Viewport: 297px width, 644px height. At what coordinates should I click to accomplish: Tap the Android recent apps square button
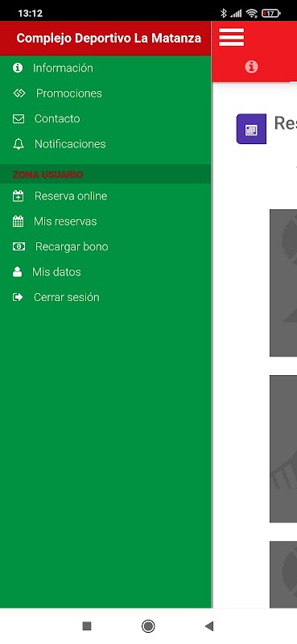[x=87, y=626]
